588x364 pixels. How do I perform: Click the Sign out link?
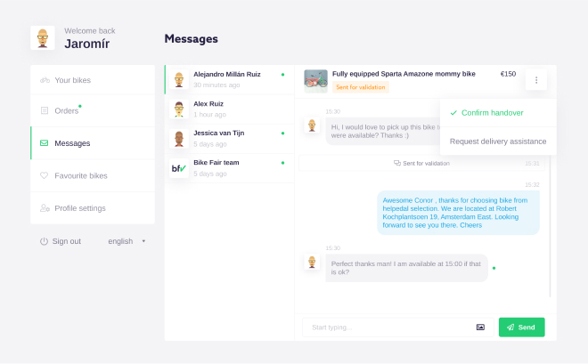pos(66,241)
